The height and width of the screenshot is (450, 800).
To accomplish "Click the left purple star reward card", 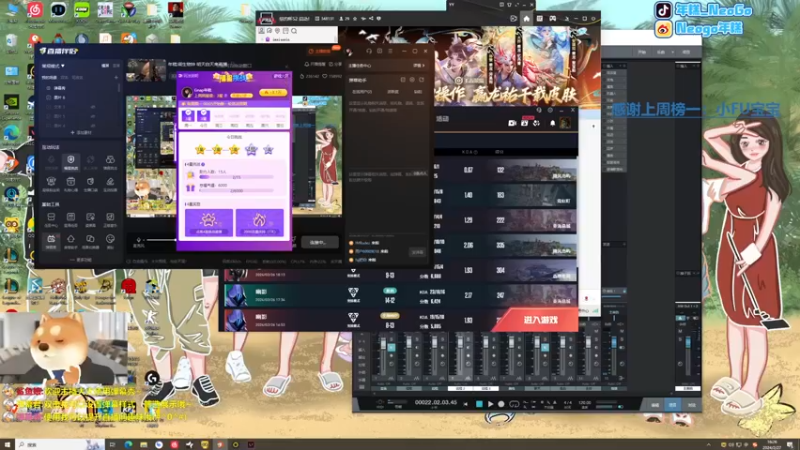I will 209,222.
